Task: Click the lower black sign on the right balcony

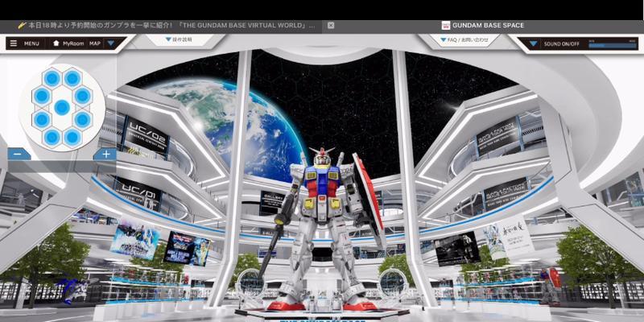Action: pyautogui.click(x=506, y=194)
